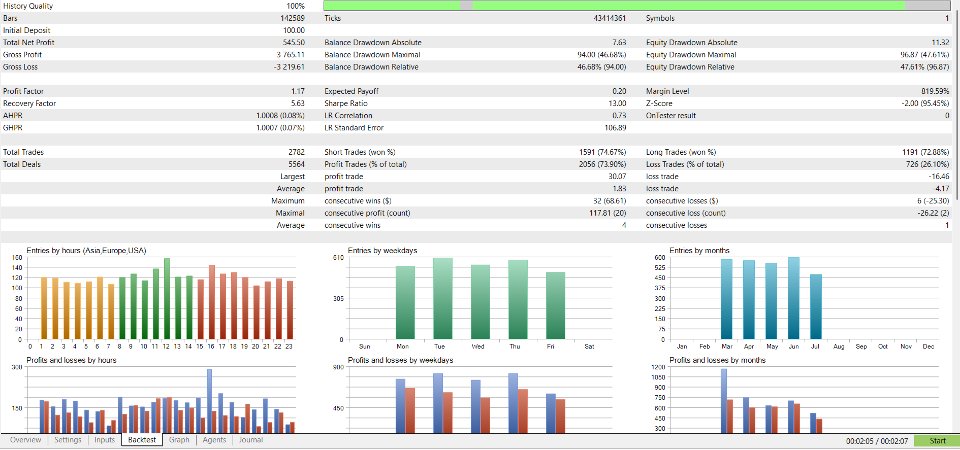960x450 pixels.
Task: Switch to the Graph tab
Action: click(x=179, y=440)
